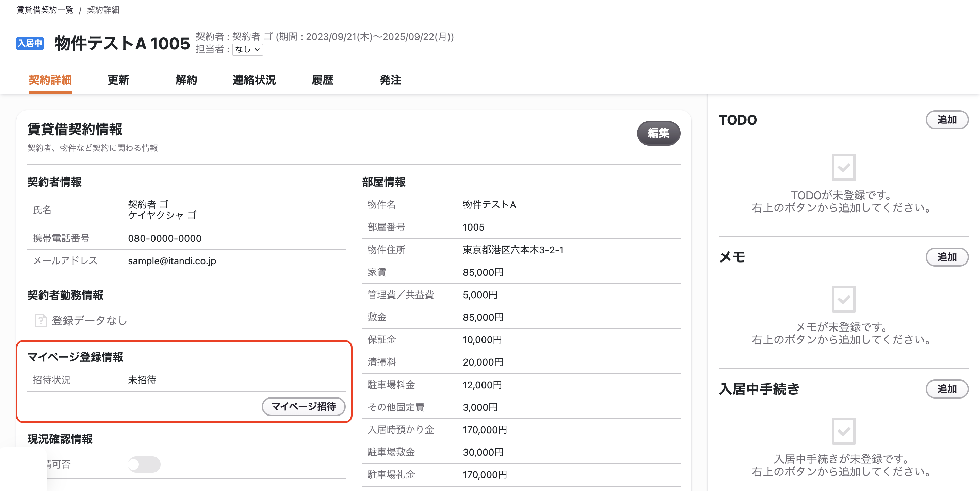Open the 連絡状況 tab
Image resolution: width=980 pixels, height=491 pixels.
254,80
